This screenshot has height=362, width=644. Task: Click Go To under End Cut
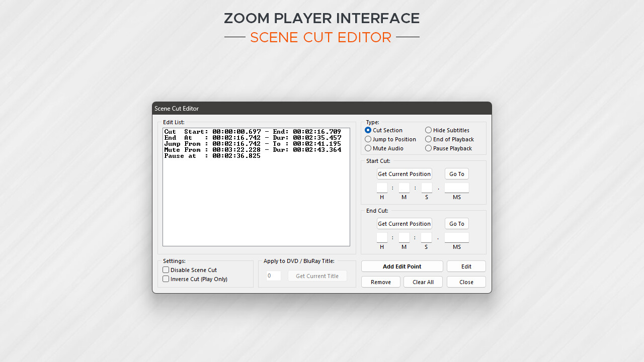tap(456, 223)
